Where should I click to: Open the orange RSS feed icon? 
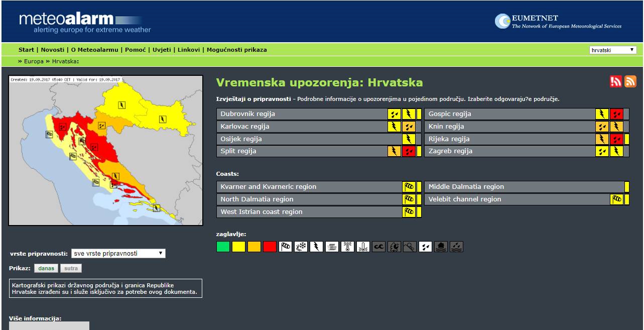[x=630, y=81]
